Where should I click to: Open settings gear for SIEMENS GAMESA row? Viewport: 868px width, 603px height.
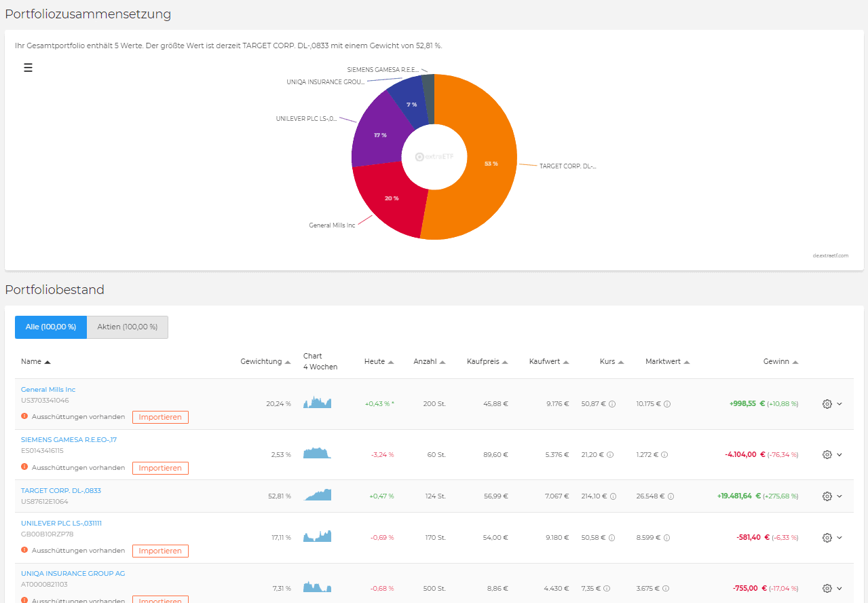827,454
